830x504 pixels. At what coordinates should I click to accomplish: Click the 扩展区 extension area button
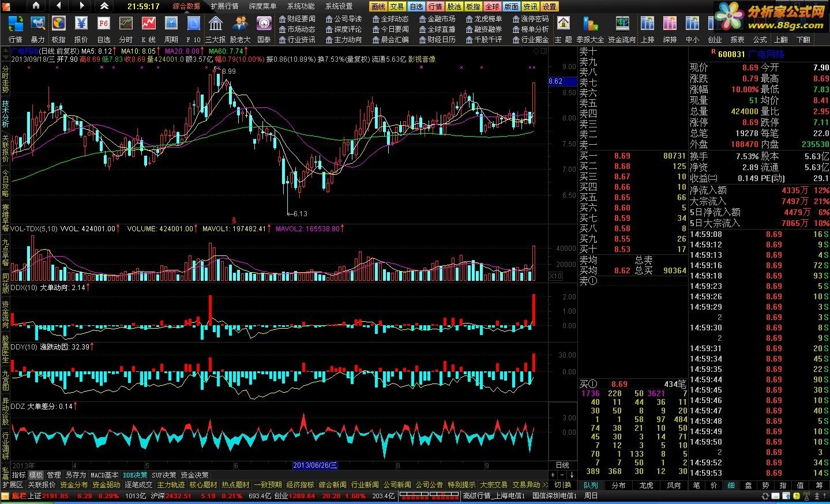pos(13,485)
